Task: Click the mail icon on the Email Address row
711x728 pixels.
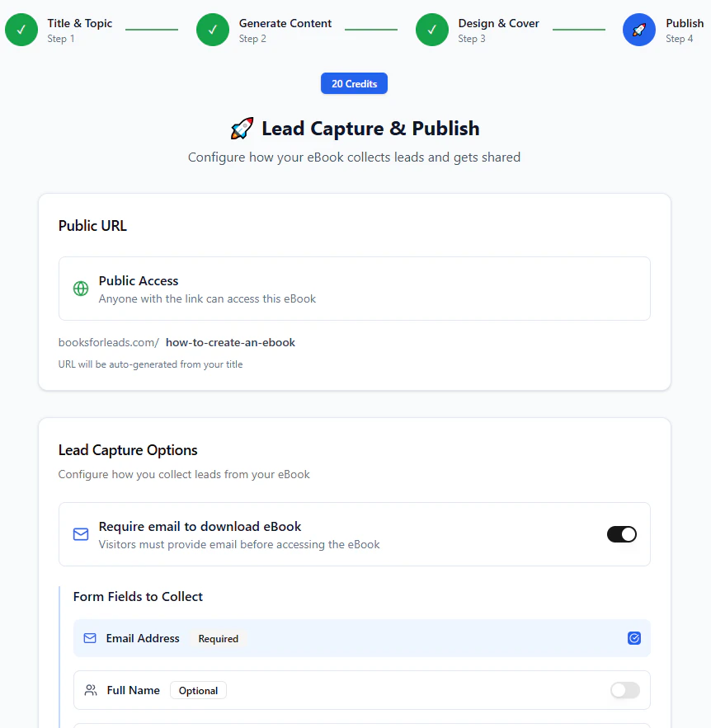Action: tap(90, 638)
